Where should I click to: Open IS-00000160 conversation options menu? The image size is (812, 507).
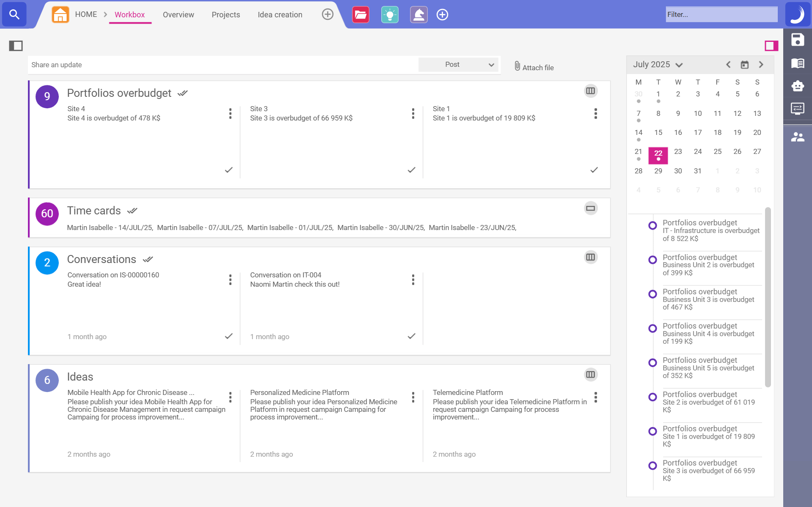(x=230, y=280)
